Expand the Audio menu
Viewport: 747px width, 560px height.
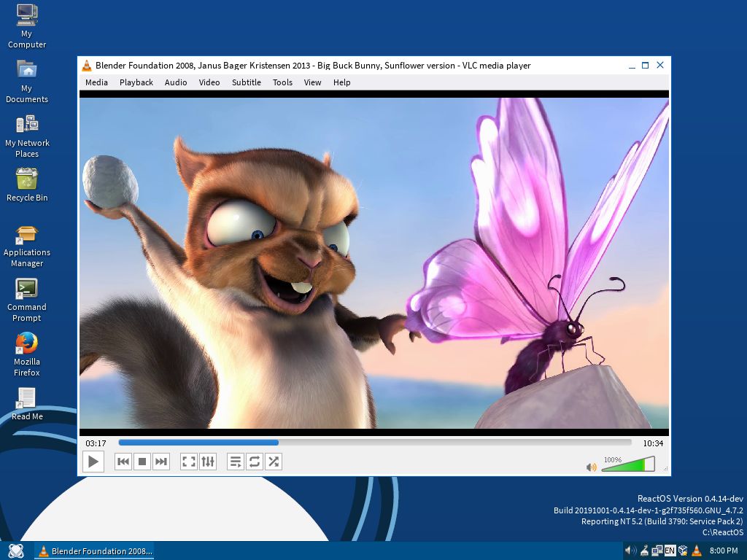(176, 82)
